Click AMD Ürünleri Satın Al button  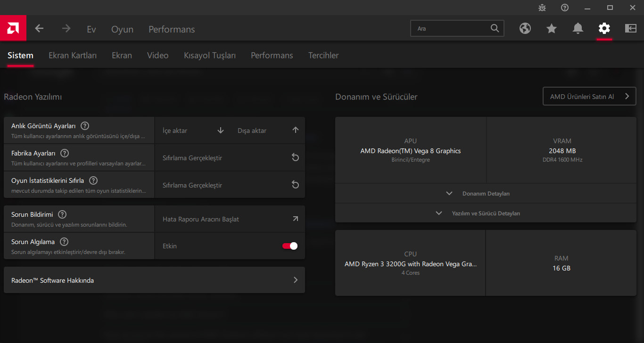tap(589, 97)
